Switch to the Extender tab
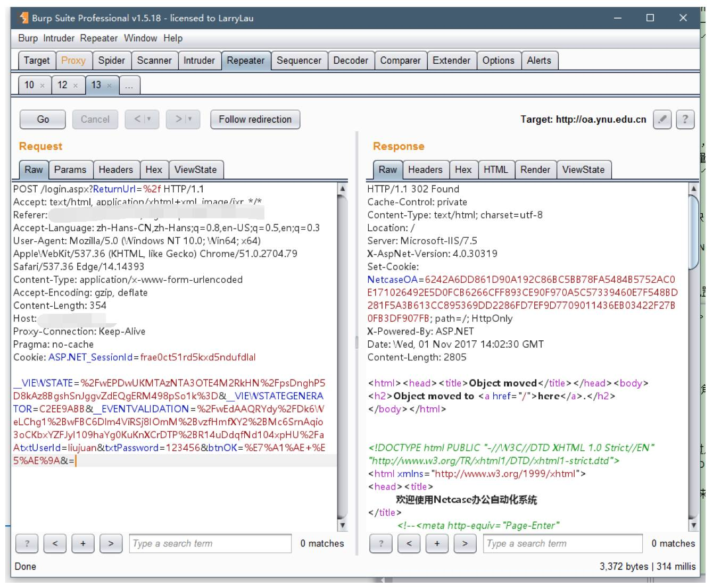 click(x=452, y=61)
